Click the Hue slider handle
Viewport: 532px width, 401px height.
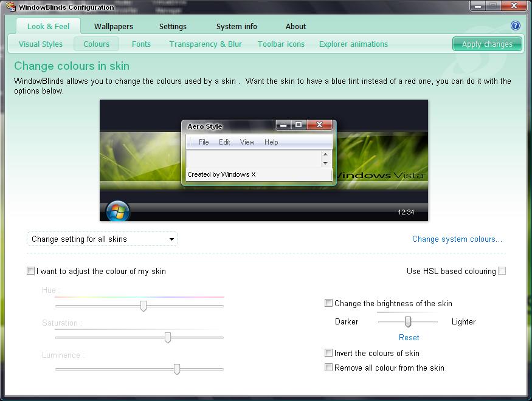[x=143, y=306]
